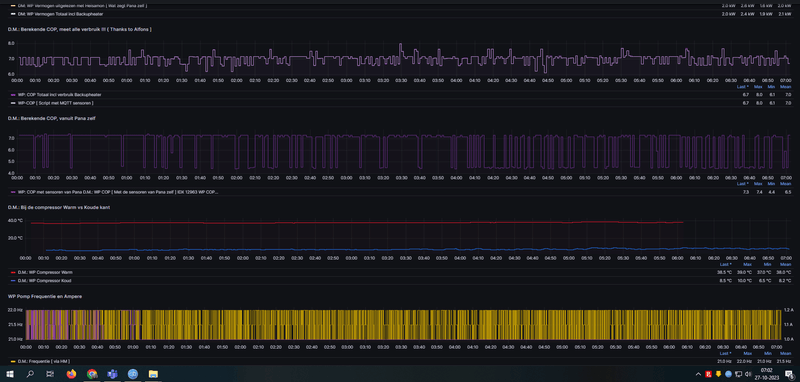Open the 'Bij de compressor Warm vs Koude kant' panel menu
Screen dimensions: 800x382
(59, 208)
